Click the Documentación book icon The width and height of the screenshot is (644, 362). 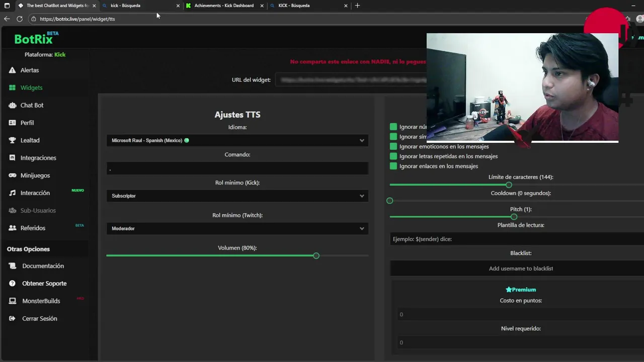13,266
